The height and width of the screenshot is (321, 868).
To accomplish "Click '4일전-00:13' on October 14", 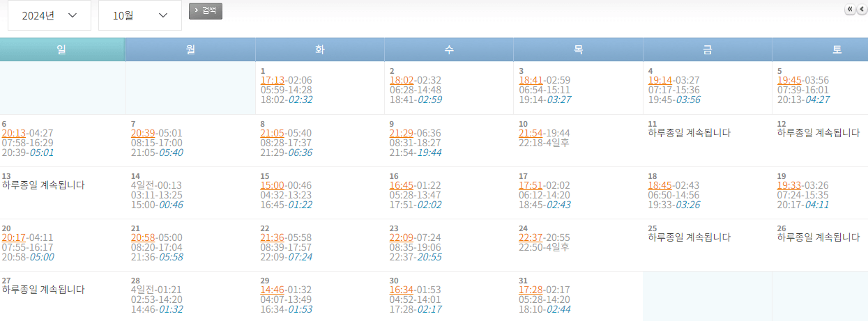I will pos(157,186).
